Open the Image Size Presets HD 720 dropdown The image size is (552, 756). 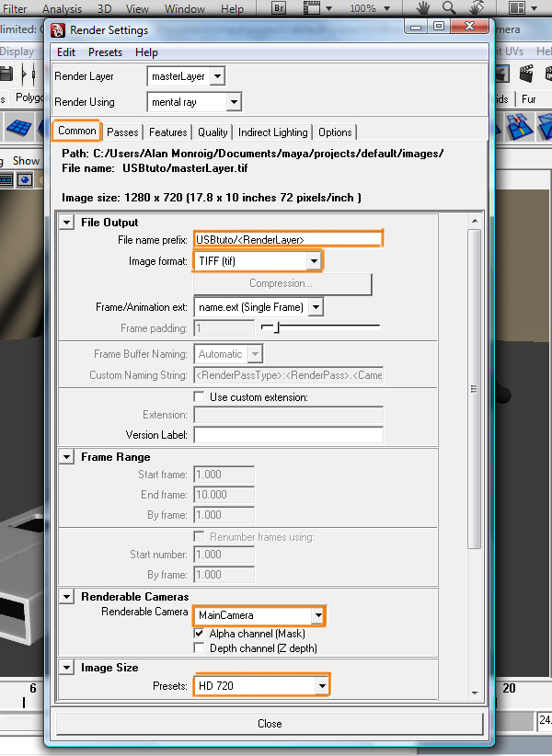tap(261, 685)
